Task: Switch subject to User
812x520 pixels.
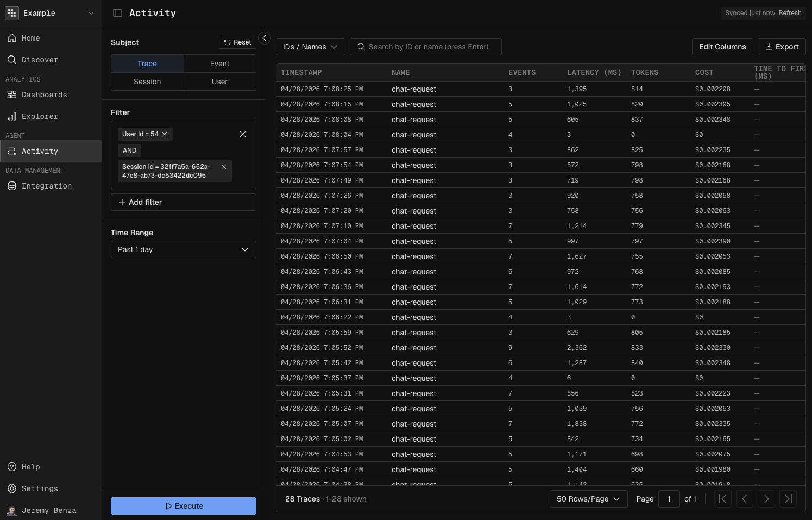Action: [x=219, y=82]
